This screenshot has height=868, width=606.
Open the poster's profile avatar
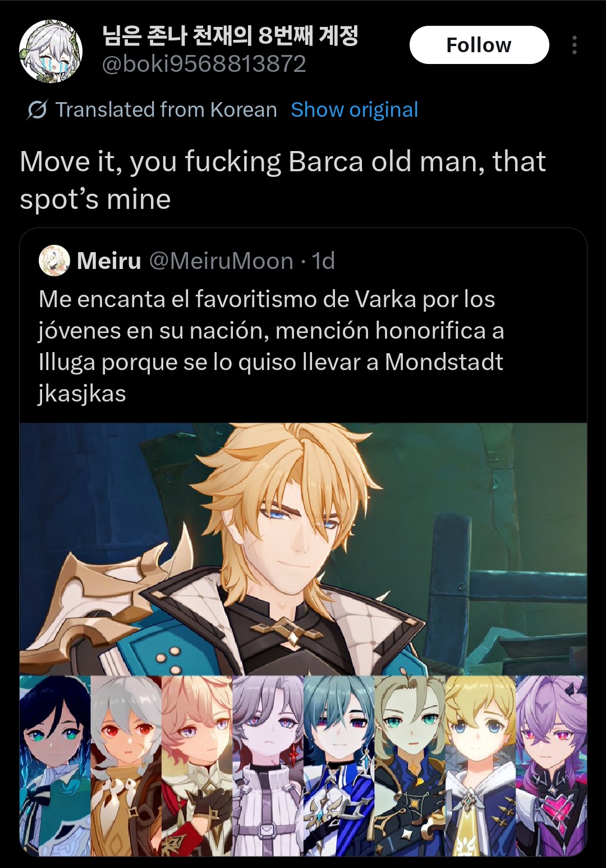tap(51, 51)
